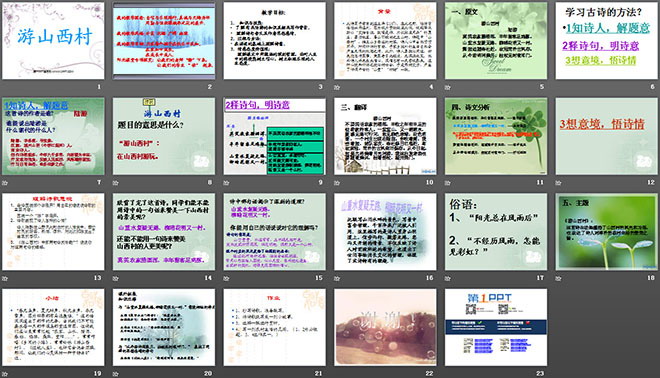Click the animation star icon under slide 16
660x378 pixels.
[337, 278]
